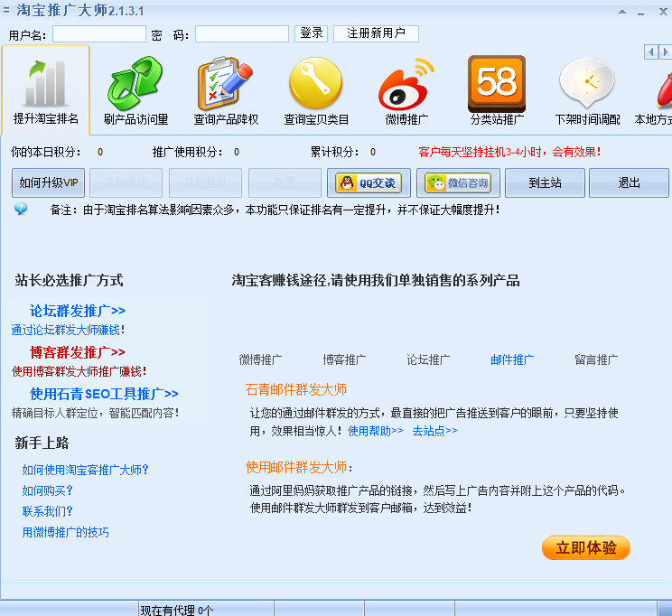Click the red 客户每天坚持挂机3-4小时 notice
The image size is (672, 616).
509,152
